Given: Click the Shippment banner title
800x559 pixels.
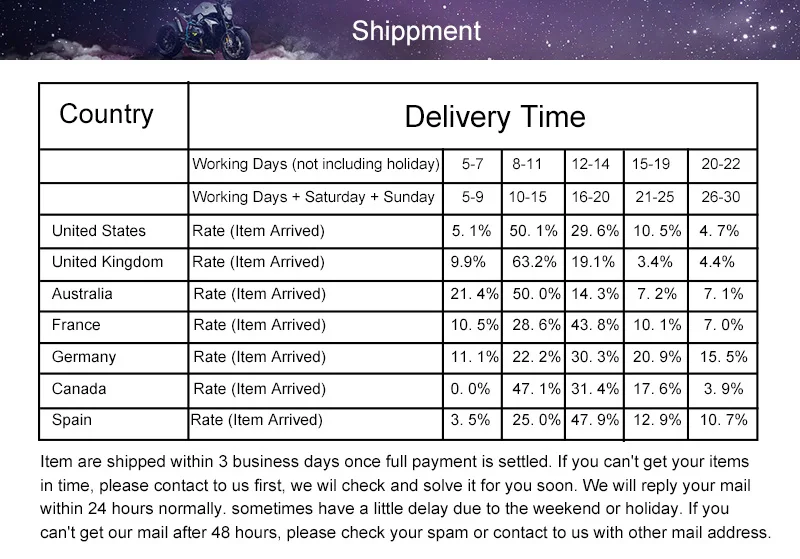Looking at the screenshot, I should click(416, 31).
